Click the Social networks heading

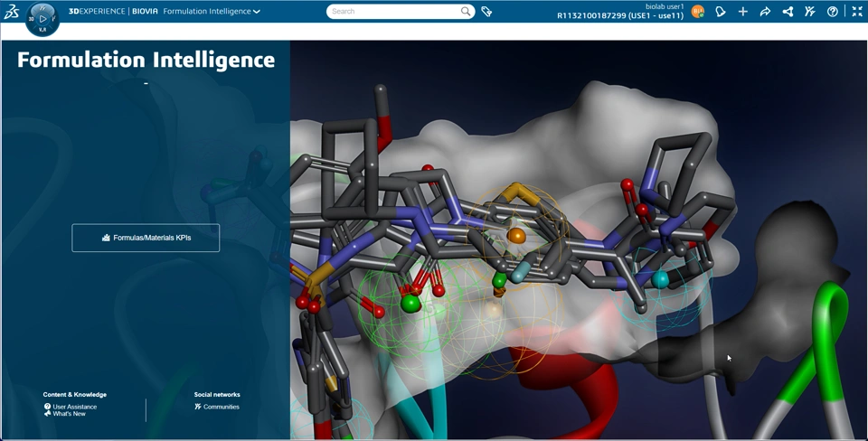point(217,395)
